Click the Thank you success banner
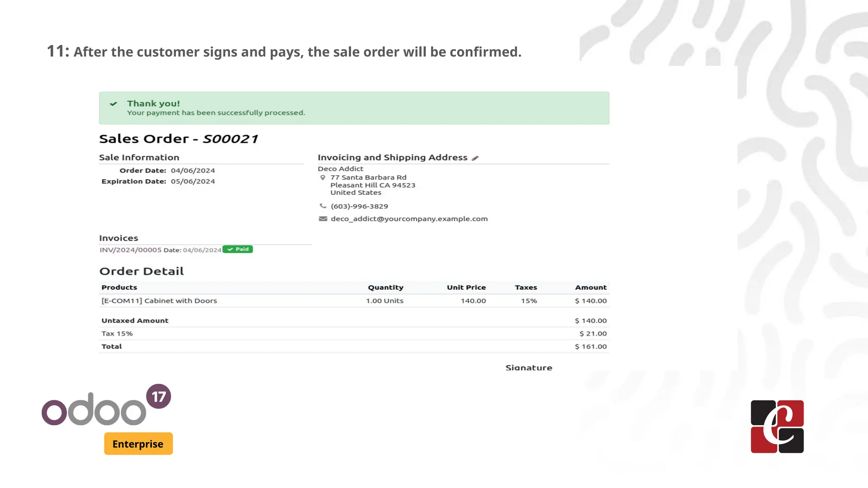The height and width of the screenshot is (488, 868). click(354, 108)
